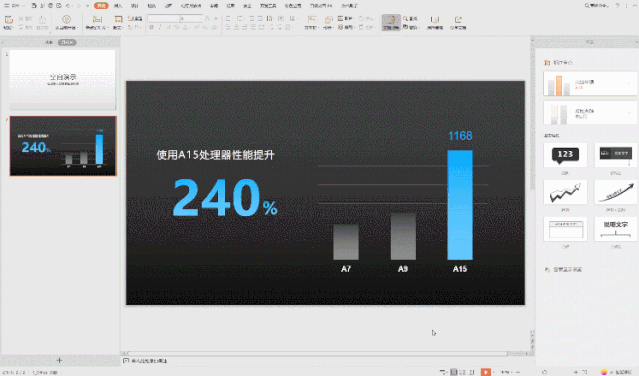Select slide 2 thumbnail showing 240%

click(63, 146)
